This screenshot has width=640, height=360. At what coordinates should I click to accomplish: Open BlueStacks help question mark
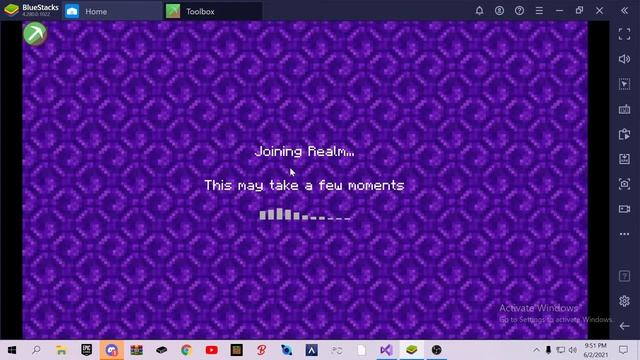click(519, 11)
